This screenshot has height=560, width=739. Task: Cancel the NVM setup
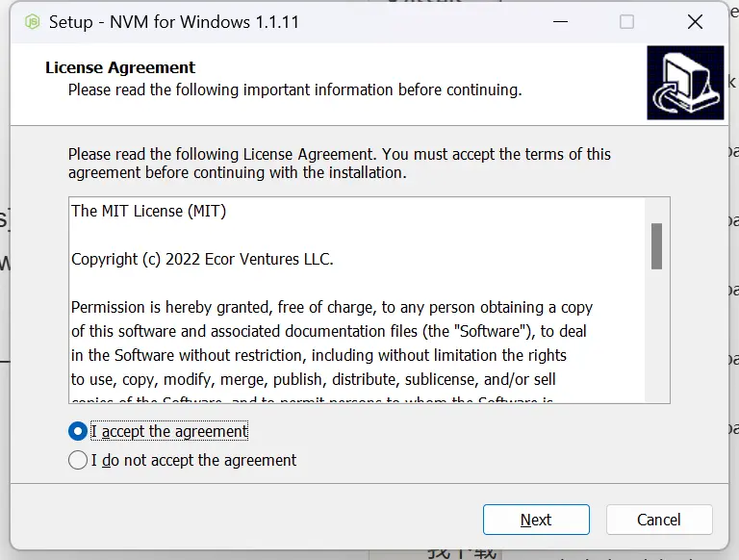(659, 520)
